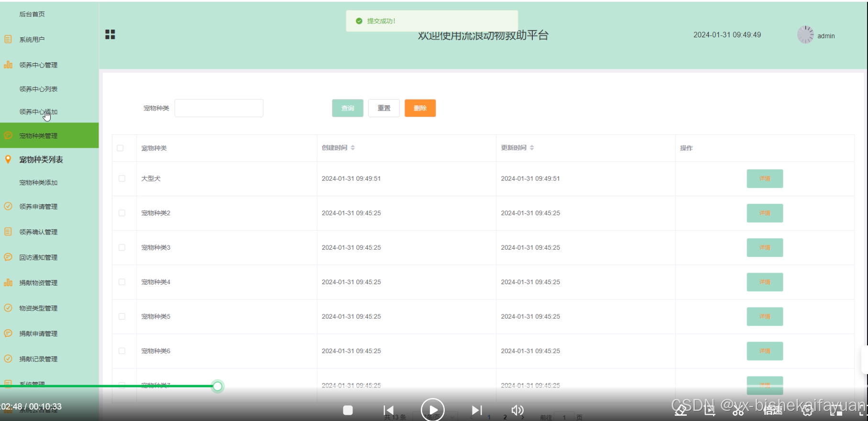Click the header datetime 2024-01-31 09:49:49
Screen dimensions: 868x421
727,35
